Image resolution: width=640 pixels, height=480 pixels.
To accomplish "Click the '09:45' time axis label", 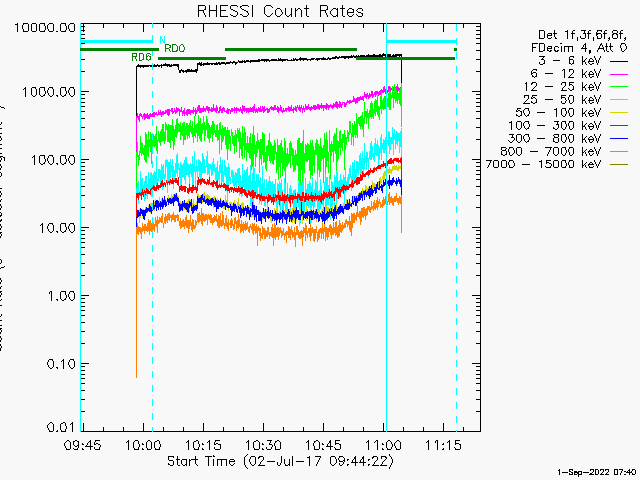I will [82, 445].
